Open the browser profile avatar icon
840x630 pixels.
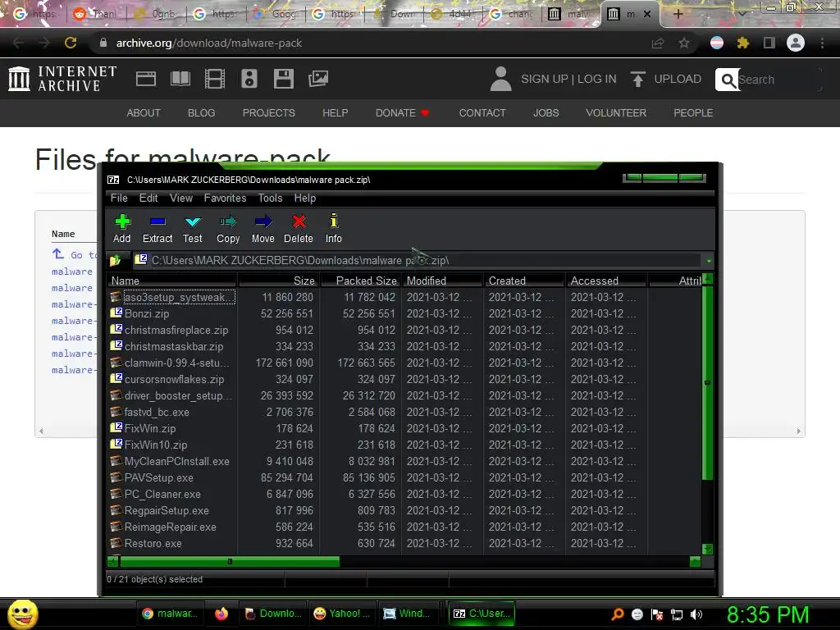(x=796, y=43)
